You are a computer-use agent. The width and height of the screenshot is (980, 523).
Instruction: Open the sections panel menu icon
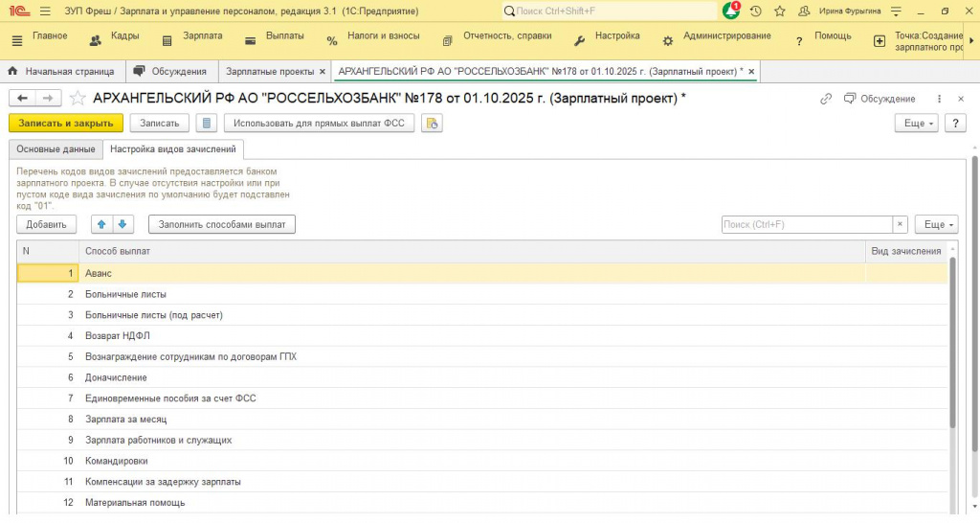tap(17, 40)
